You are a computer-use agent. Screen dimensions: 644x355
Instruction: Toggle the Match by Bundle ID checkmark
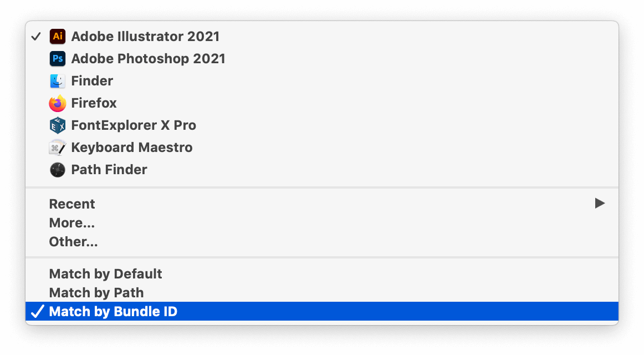[x=37, y=311]
